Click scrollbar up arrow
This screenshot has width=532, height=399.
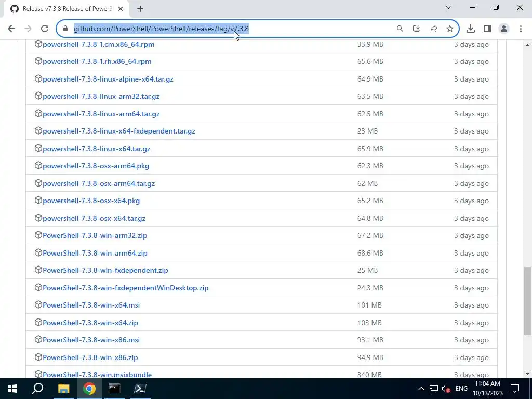(527, 45)
